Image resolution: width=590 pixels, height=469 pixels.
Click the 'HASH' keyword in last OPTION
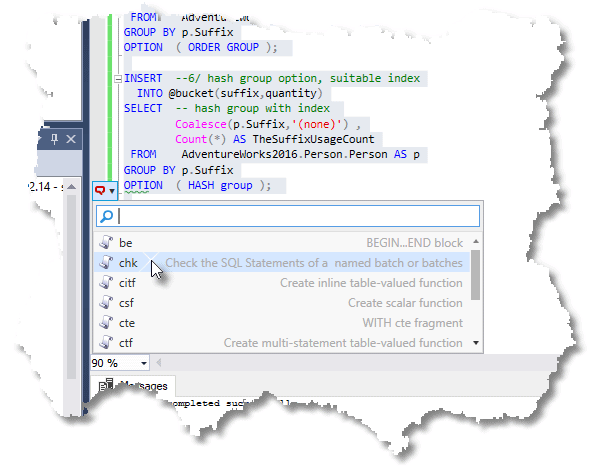(201, 185)
